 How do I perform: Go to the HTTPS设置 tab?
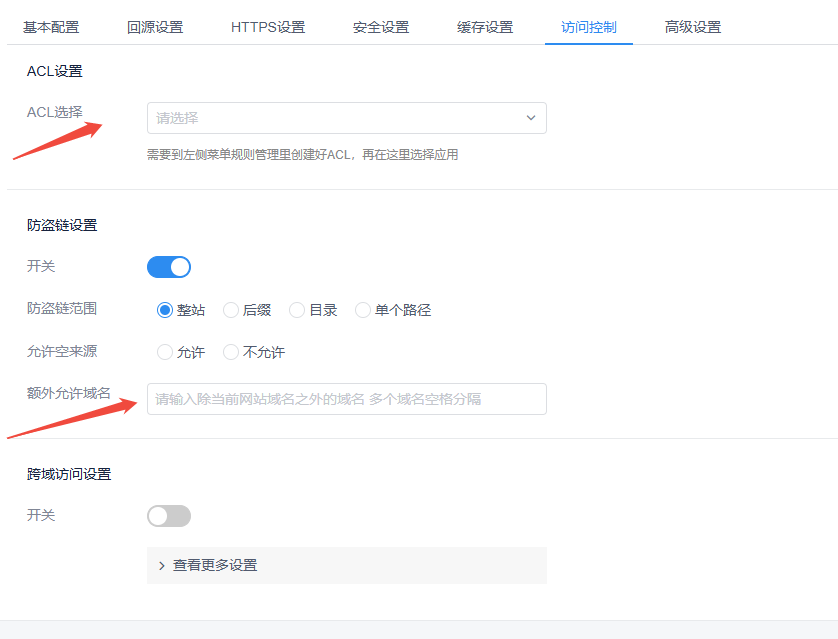[x=268, y=27]
